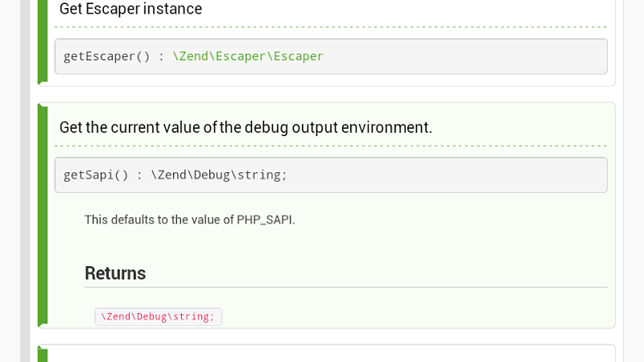Screen dimensions: 644x362
Task: Click the gray strip on the left edge
Action: pos(25,181)
